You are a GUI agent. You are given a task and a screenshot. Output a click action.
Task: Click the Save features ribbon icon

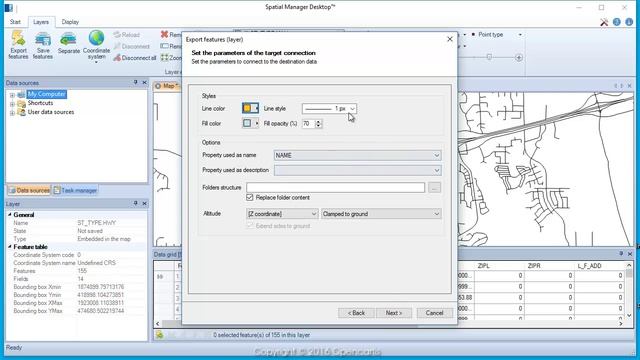42,45
